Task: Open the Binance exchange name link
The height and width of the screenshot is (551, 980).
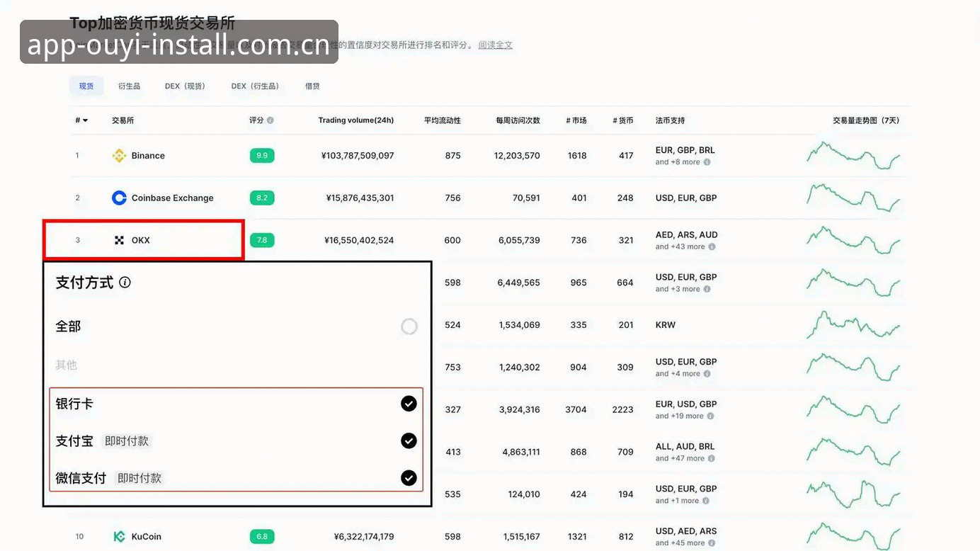Action: coord(148,156)
